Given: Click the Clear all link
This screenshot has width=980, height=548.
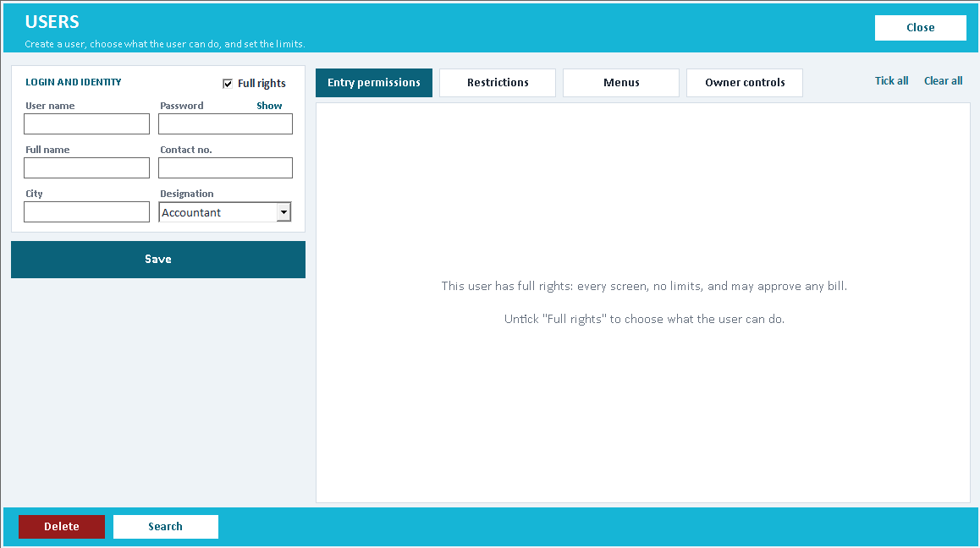Looking at the screenshot, I should [x=943, y=80].
